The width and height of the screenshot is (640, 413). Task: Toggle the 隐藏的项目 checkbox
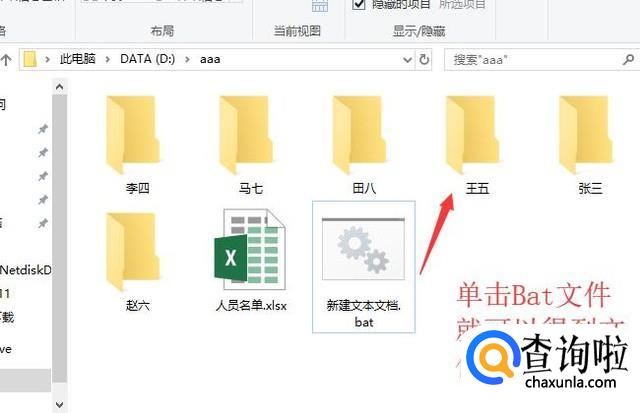[x=358, y=4]
